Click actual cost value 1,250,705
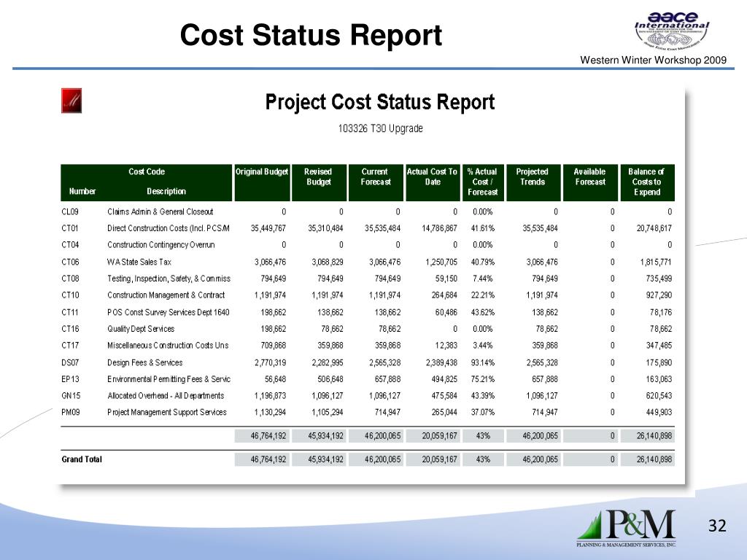 pyautogui.click(x=441, y=262)
